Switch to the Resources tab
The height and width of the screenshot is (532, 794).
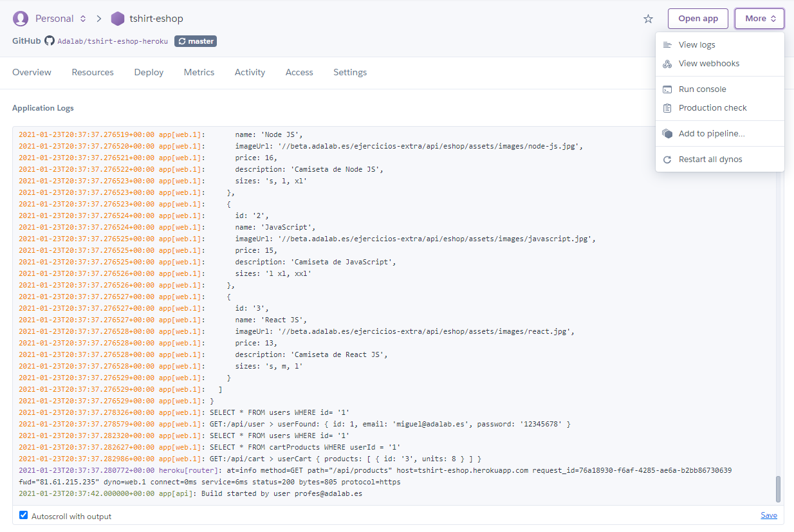(x=93, y=73)
